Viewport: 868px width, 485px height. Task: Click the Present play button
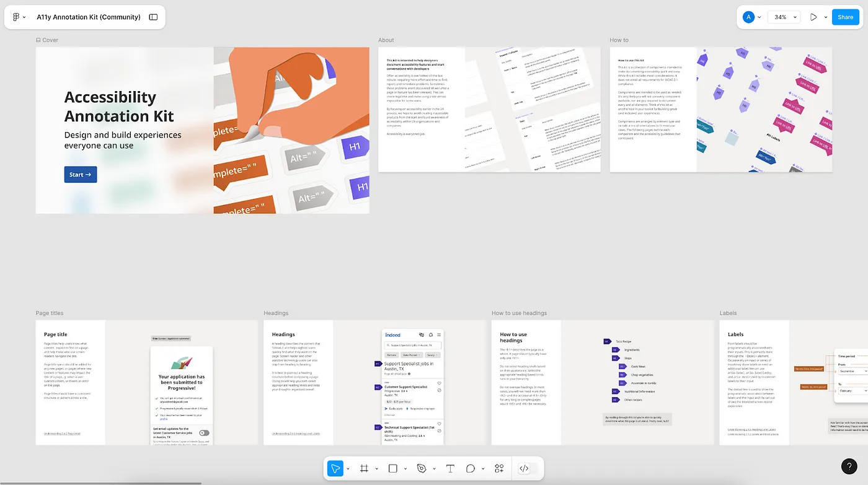point(813,17)
